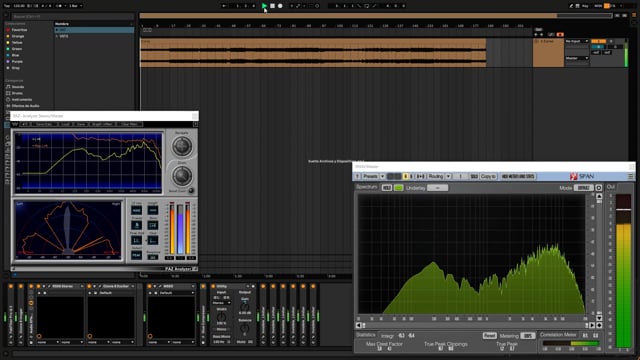Click the PAZ toolbar undo button

pyautogui.click(x=24, y=124)
